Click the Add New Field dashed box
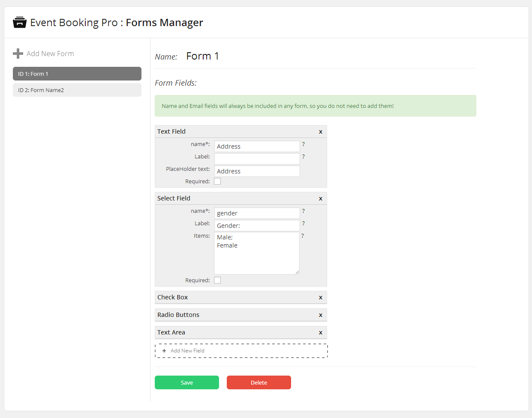This screenshot has height=418, width=532. click(x=241, y=351)
